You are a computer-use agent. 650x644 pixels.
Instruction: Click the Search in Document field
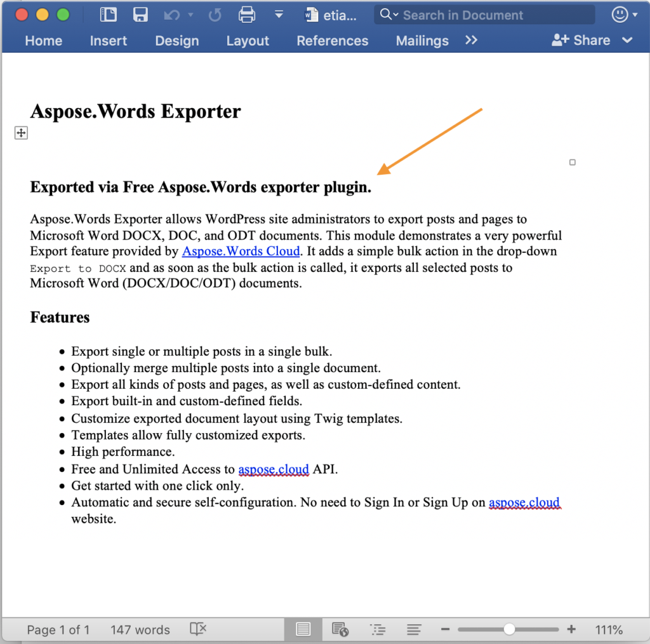point(484,15)
